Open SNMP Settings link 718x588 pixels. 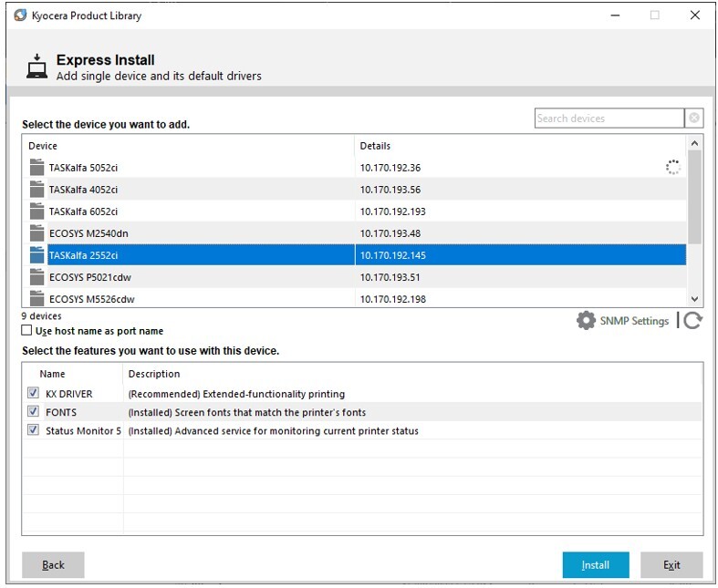pyautogui.click(x=634, y=321)
